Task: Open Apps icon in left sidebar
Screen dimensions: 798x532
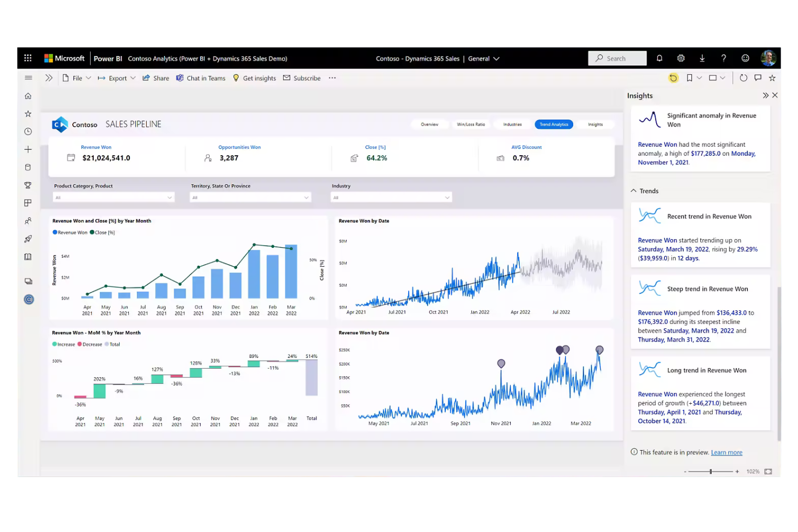Action: (28, 203)
